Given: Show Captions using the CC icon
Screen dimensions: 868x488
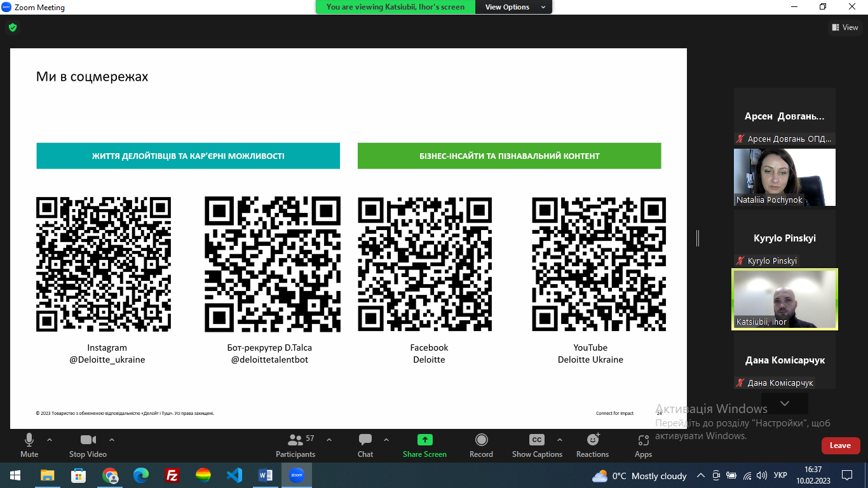Looking at the screenshot, I should coord(537,445).
